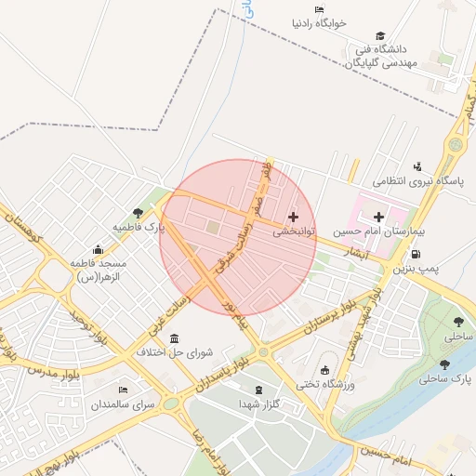Viewport: 476px width, 476px height.
Task: Click the gas station pump icon
Action: click(x=416, y=254)
